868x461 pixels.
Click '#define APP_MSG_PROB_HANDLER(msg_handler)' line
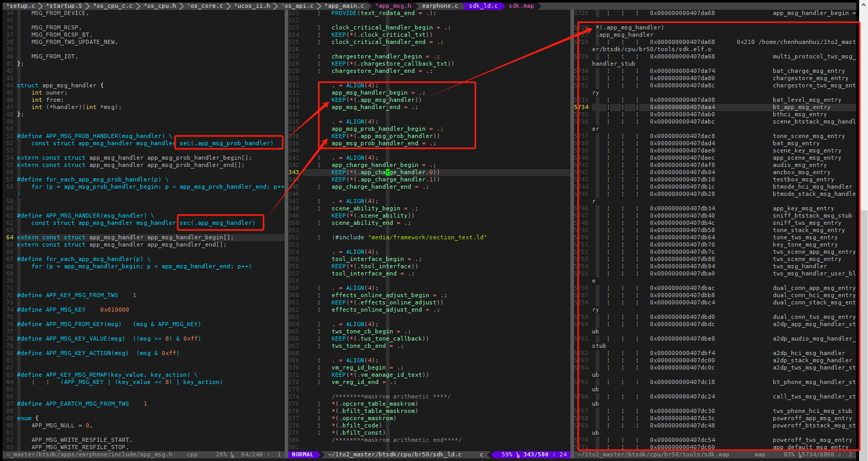(x=95, y=136)
